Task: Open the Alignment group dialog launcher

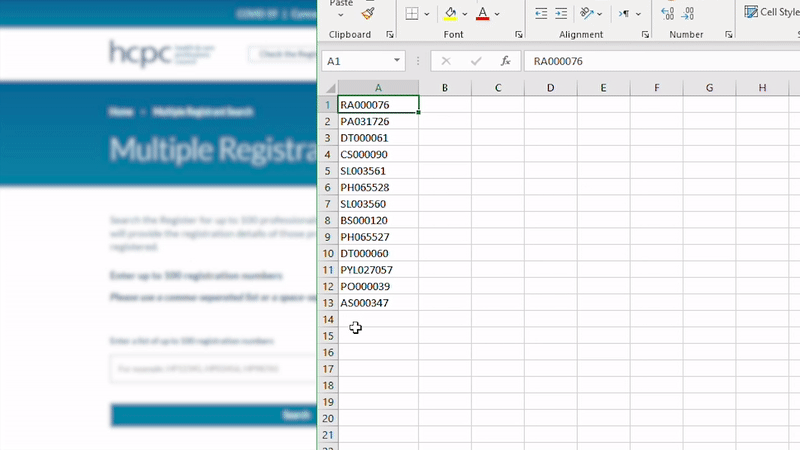Action: 645,35
